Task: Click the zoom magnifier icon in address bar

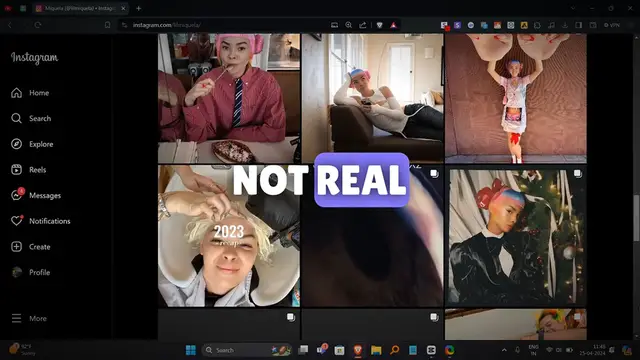Action: (349, 25)
